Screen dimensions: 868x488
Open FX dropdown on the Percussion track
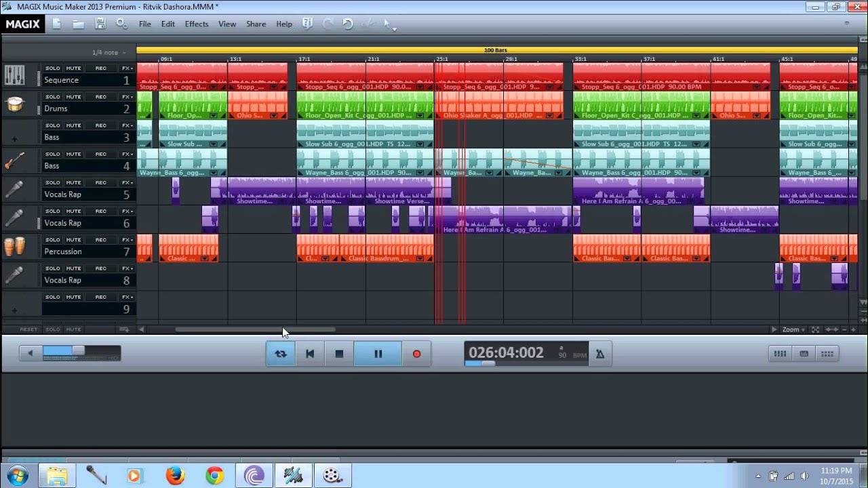click(127, 239)
